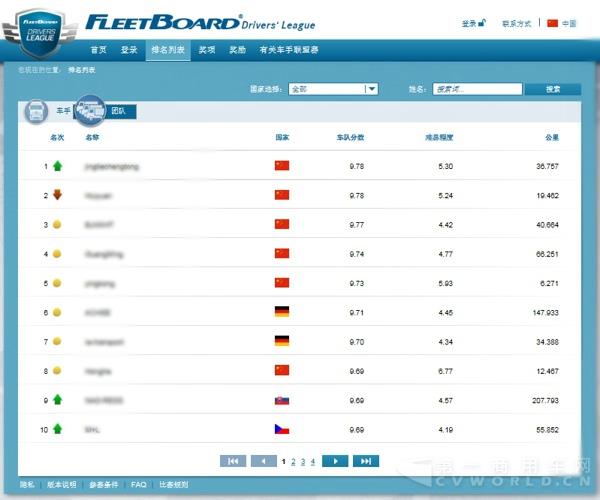Click yellow dot indicator in rank 6 row
The width and height of the screenshot is (600, 500).
click(57, 313)
